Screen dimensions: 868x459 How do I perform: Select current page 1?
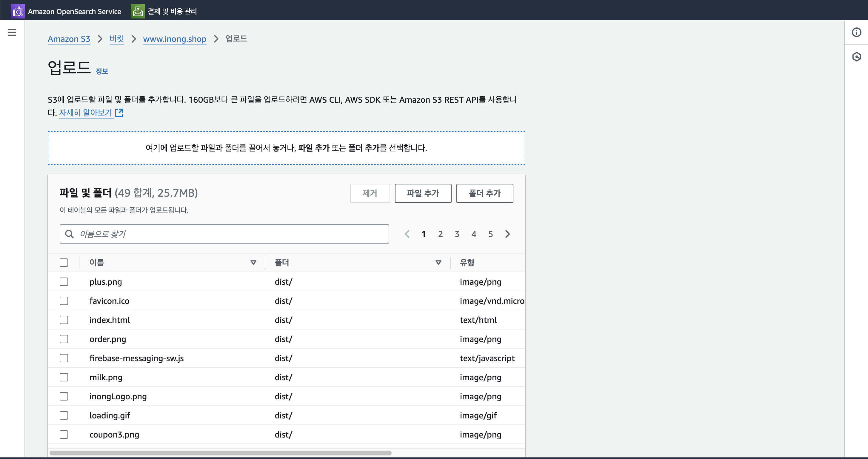424,234
